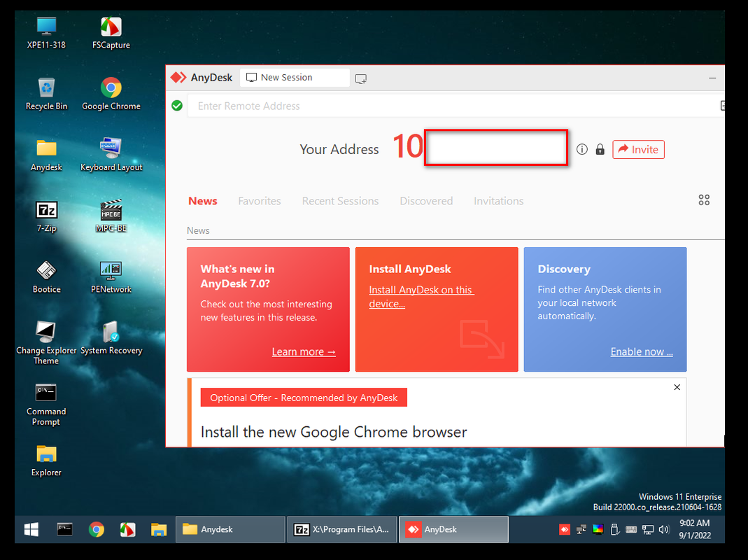This screenshot has height=560, width=748.
Task: Click the volume speaker tray icon
Action: tap(664, 529)
